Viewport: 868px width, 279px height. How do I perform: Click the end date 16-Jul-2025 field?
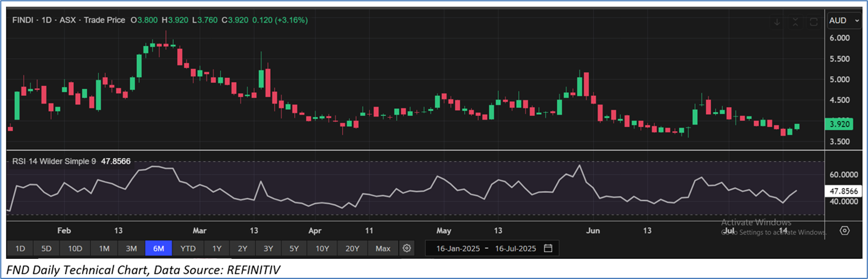point(514,247)
